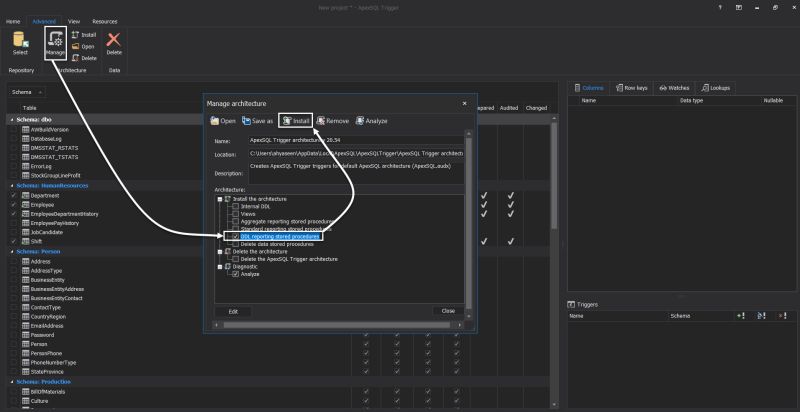Click the Changed column header
This screenshot has width=800, height=412.
(x=536, y=108)
